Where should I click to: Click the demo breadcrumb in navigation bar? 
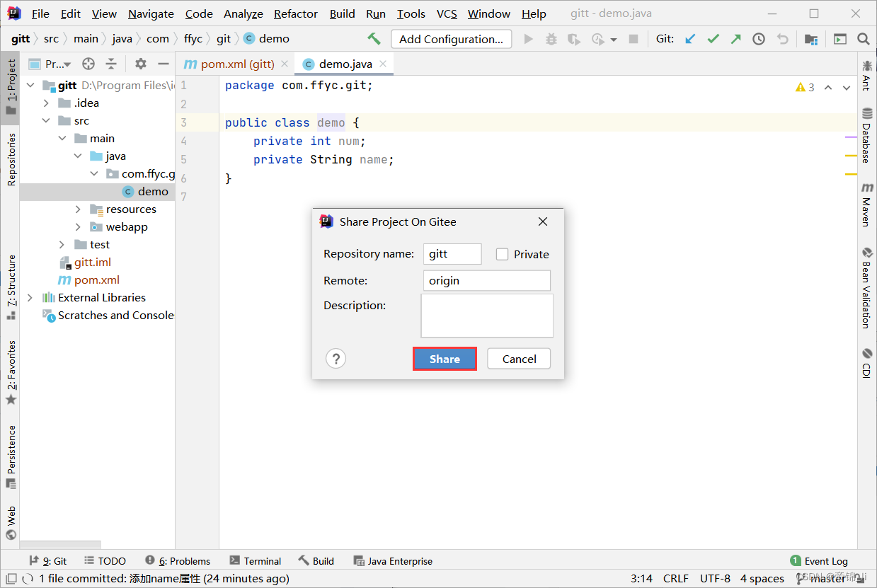tap(266, 39)
